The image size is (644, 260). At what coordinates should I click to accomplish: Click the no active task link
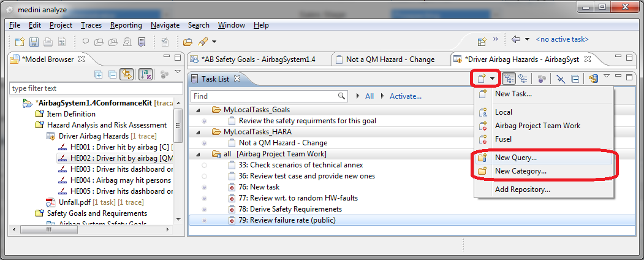562,39
